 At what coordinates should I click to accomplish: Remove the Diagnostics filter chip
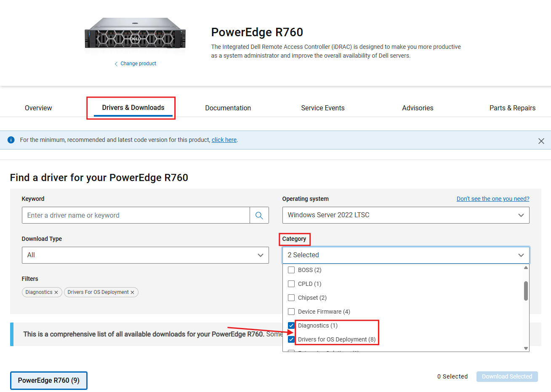[56, 292]
